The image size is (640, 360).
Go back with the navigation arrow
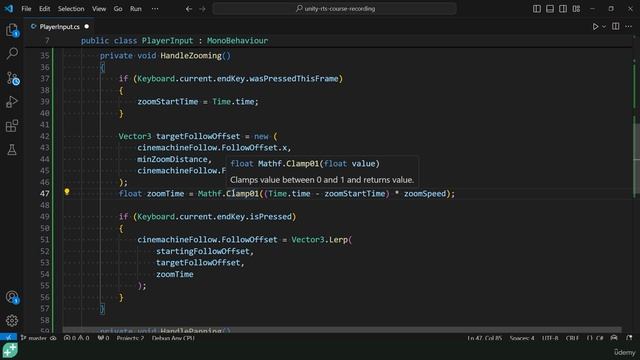[x=189, y=9]
